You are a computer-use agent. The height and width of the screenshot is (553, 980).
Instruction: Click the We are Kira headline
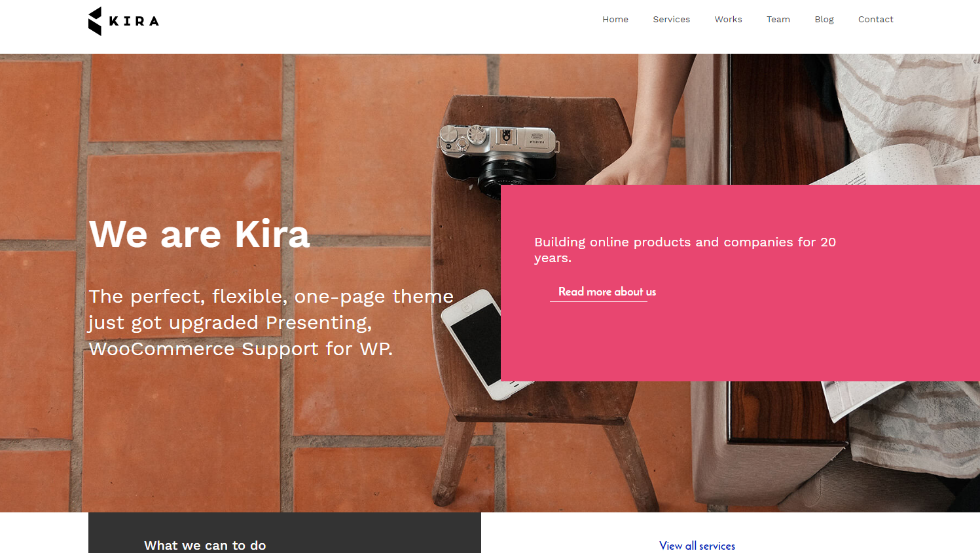point(200,234)
